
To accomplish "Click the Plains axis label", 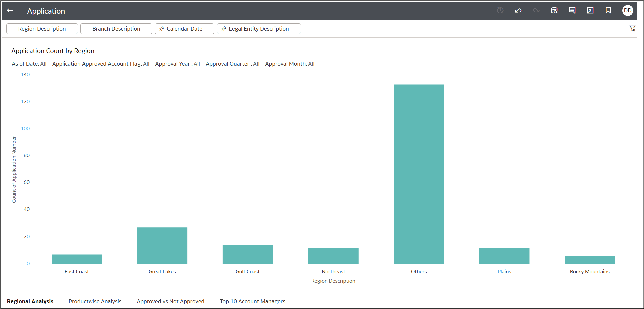I will tap(504, 272).
